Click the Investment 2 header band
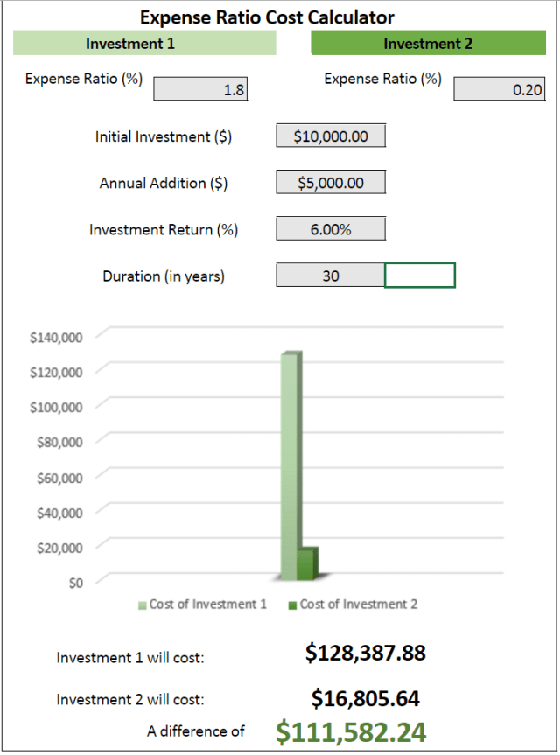 pos(428,44)
